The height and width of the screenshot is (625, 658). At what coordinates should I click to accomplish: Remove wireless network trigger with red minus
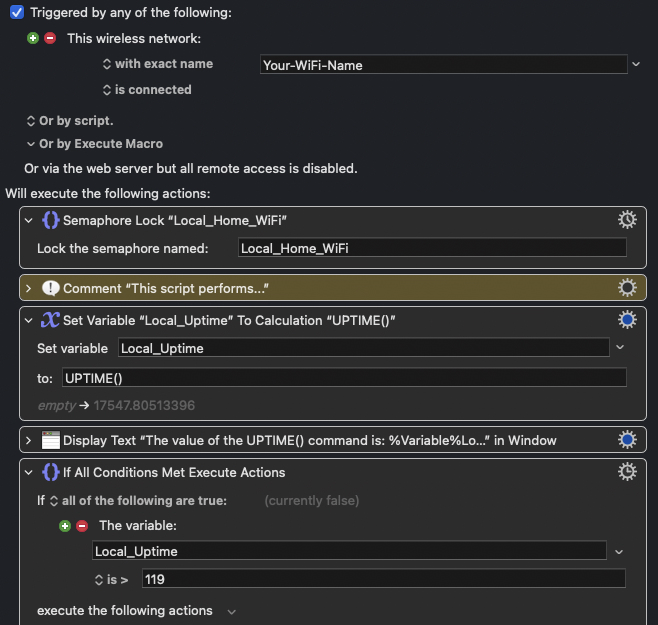(x=49, y=38)
